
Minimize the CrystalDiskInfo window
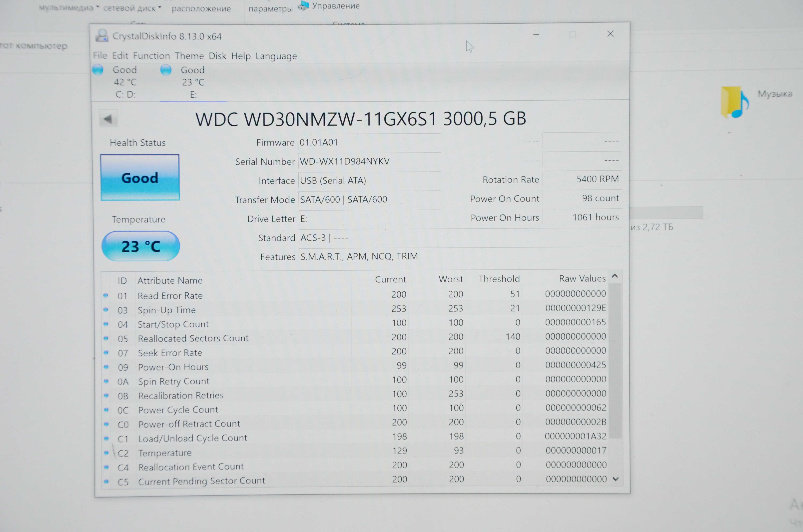536,34
